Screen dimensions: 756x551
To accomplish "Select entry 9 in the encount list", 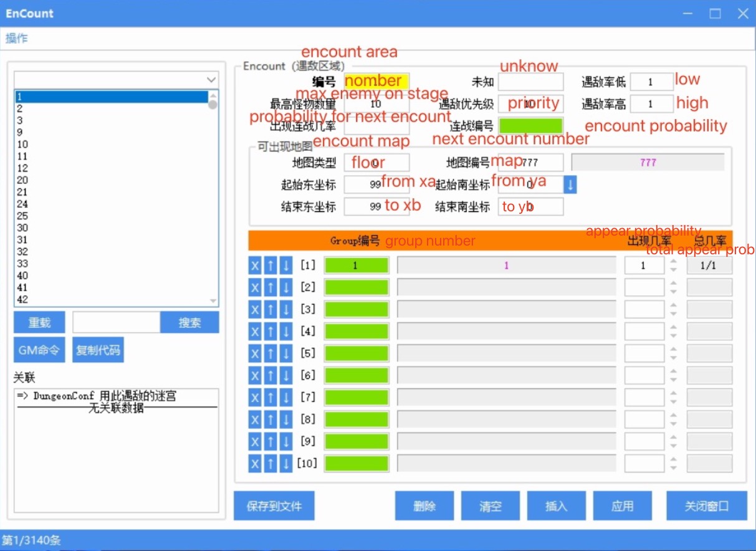I will 111,132.
